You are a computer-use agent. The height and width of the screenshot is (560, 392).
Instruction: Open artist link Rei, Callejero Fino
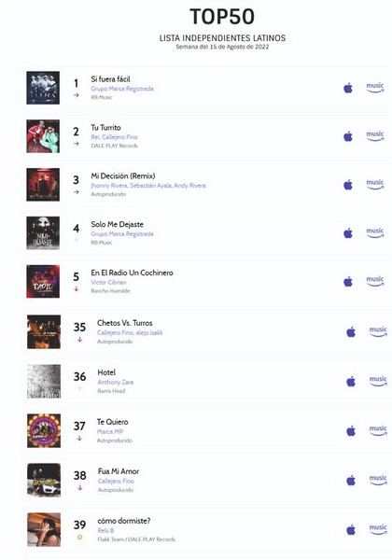[x=114, y=137]
